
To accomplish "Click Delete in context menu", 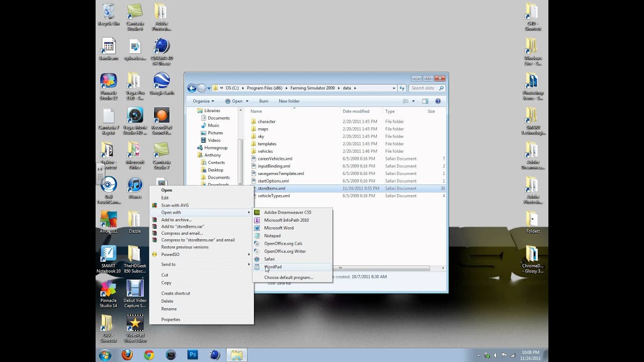I will coord(201,301).
